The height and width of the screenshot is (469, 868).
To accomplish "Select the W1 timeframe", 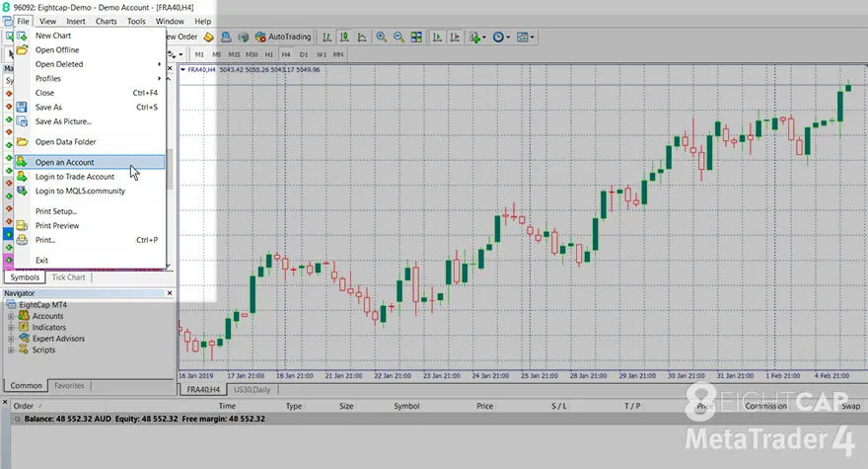I will click(x=322, y=54).
